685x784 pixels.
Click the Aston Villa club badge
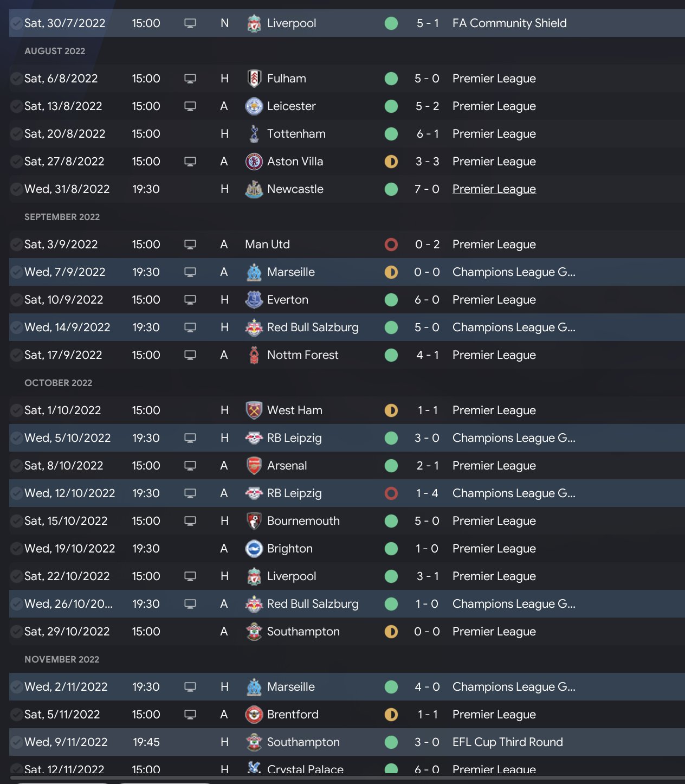254,162
